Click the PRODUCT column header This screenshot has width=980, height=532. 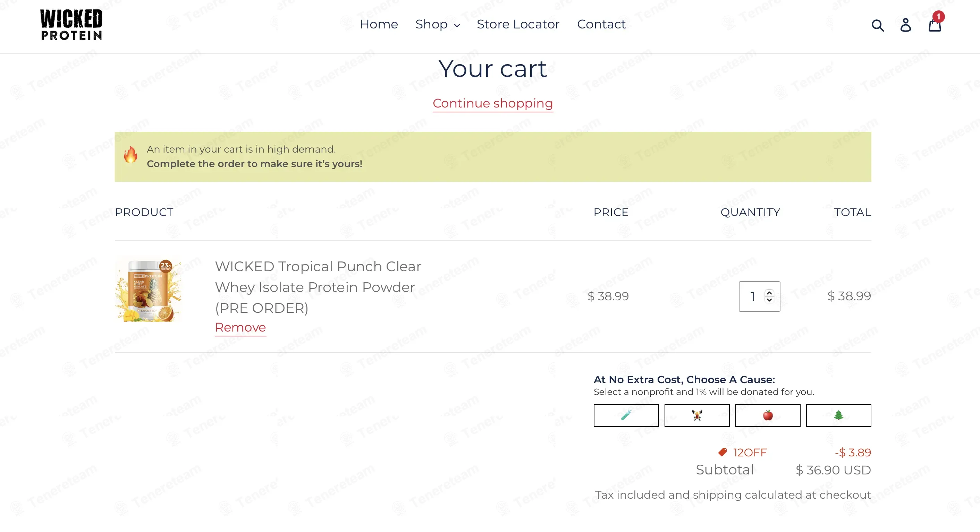[144, 212]
